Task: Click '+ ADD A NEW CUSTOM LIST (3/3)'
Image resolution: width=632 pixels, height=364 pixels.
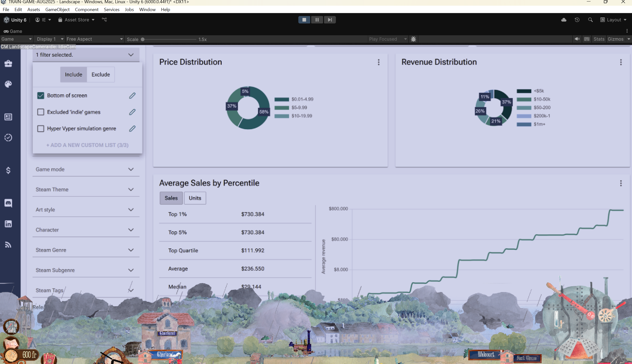Action: click(x=87, y=145)
